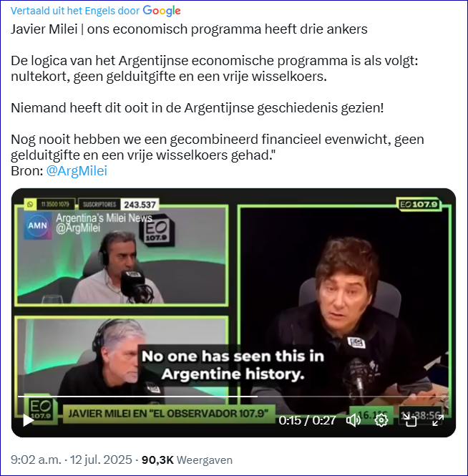Click the 0:15 / 0:27 time display

[307, 420]
